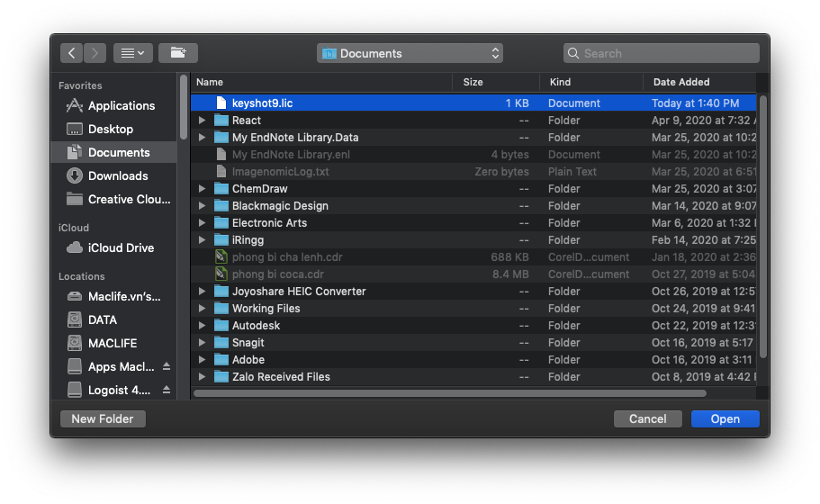This screenshot has width=820, height=504.
Task: Open the Documents location popup
Action: click(x=410, y=54)
